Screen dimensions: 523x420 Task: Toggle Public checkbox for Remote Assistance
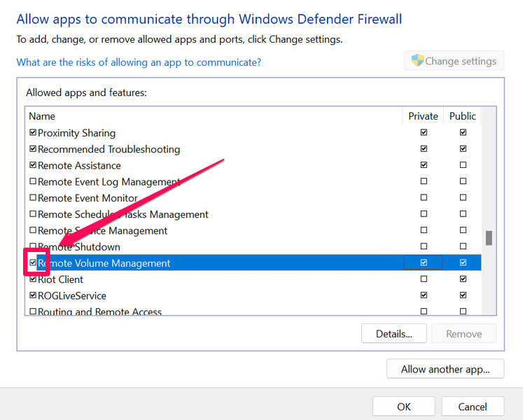click(463, 165)
